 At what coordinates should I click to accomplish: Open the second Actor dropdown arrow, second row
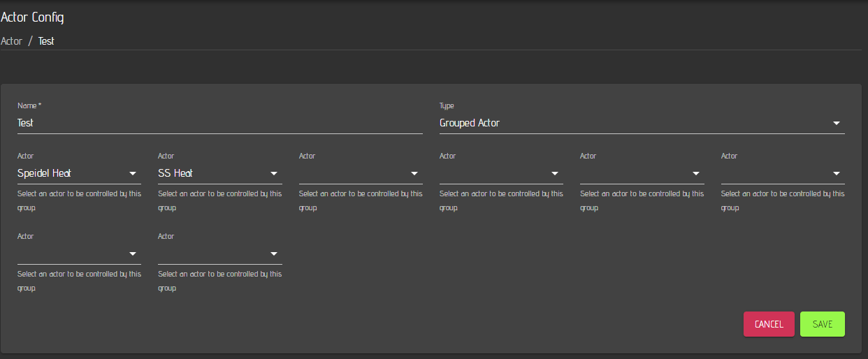click(x=274, y=254)
